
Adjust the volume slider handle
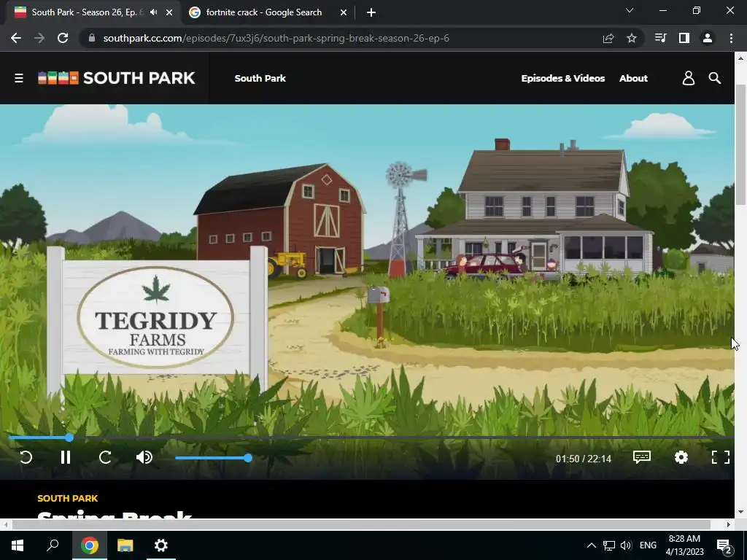point(248,458)
